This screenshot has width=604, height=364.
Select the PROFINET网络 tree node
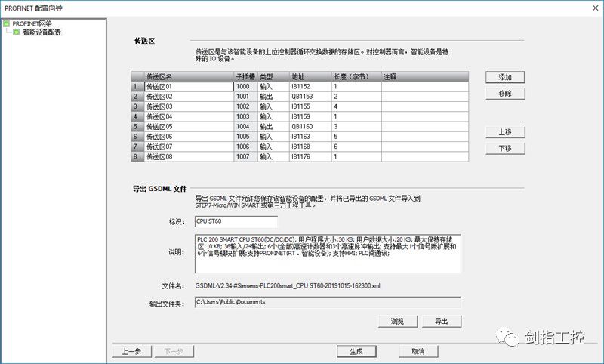(32, 24)
